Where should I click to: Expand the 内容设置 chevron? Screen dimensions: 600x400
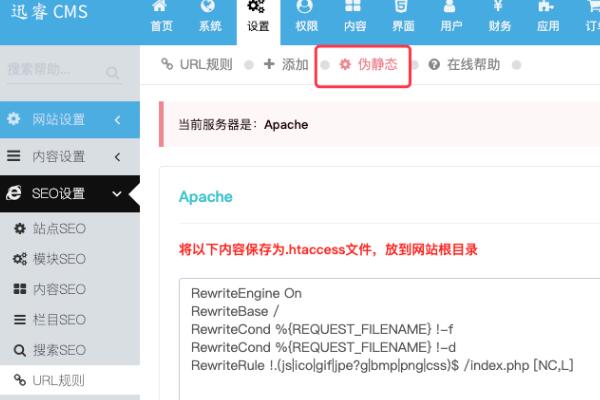pos(117,157)
